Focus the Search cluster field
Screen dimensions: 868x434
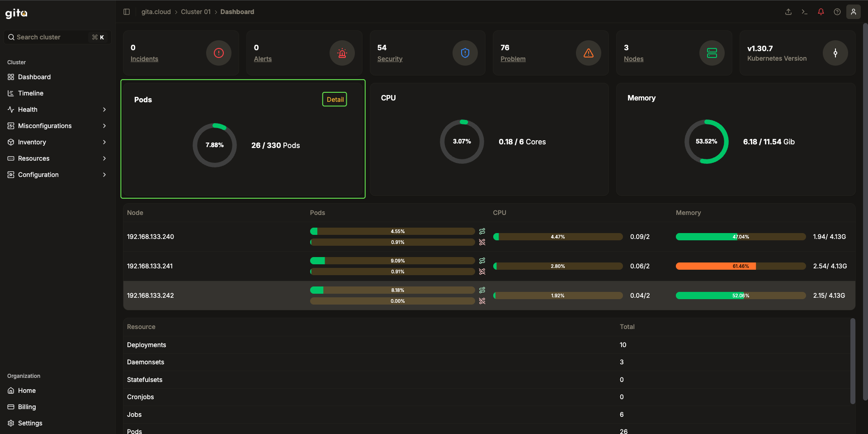(57, 37)
